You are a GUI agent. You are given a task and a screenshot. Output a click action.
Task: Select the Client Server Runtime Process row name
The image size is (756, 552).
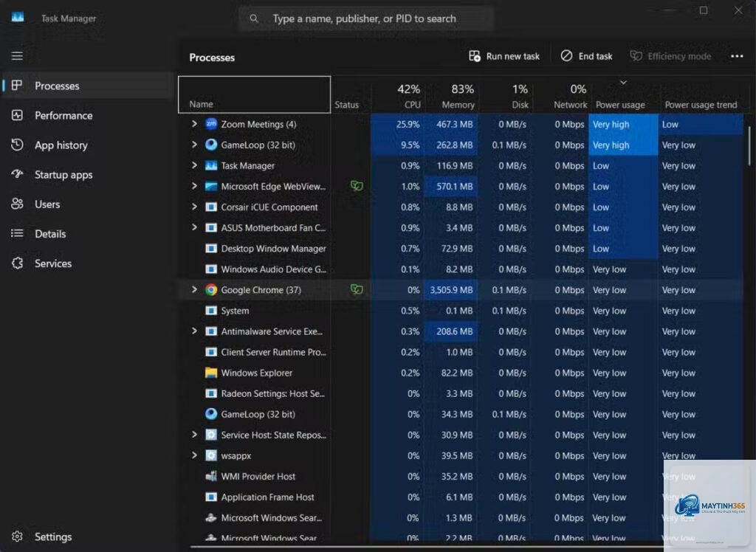click(273, 352)
